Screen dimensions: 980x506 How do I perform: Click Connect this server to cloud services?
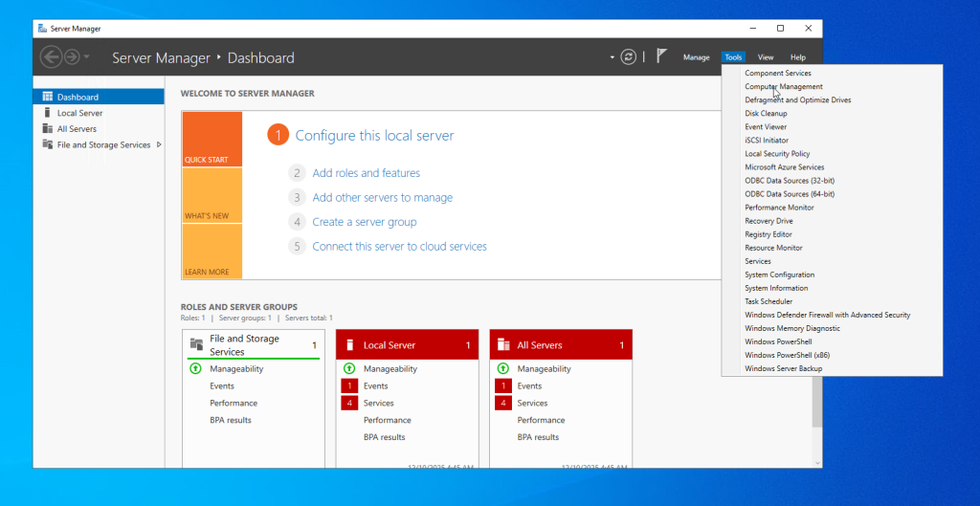399,246
